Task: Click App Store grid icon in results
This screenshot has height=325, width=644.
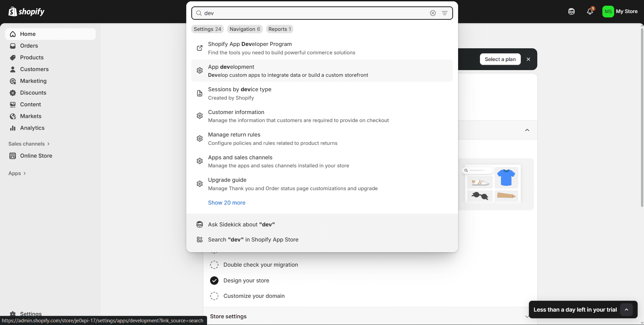Action: [200, 239]
